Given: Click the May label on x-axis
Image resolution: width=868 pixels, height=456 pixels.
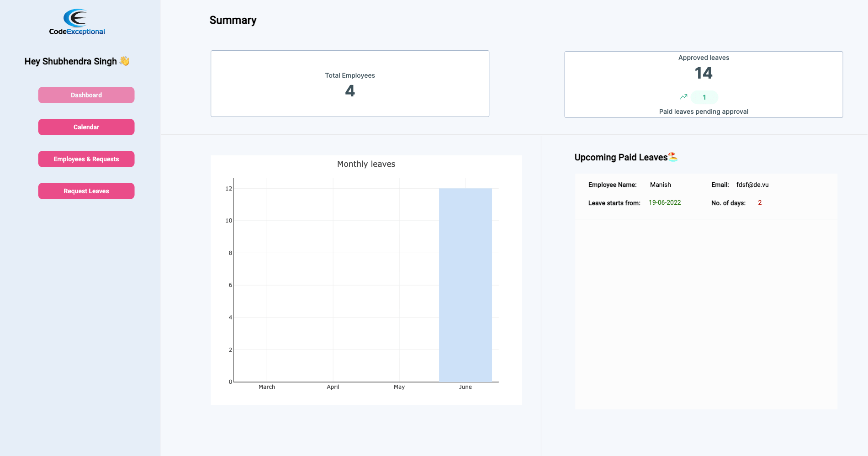Looking at the screenshot, I should pos(399,387).
